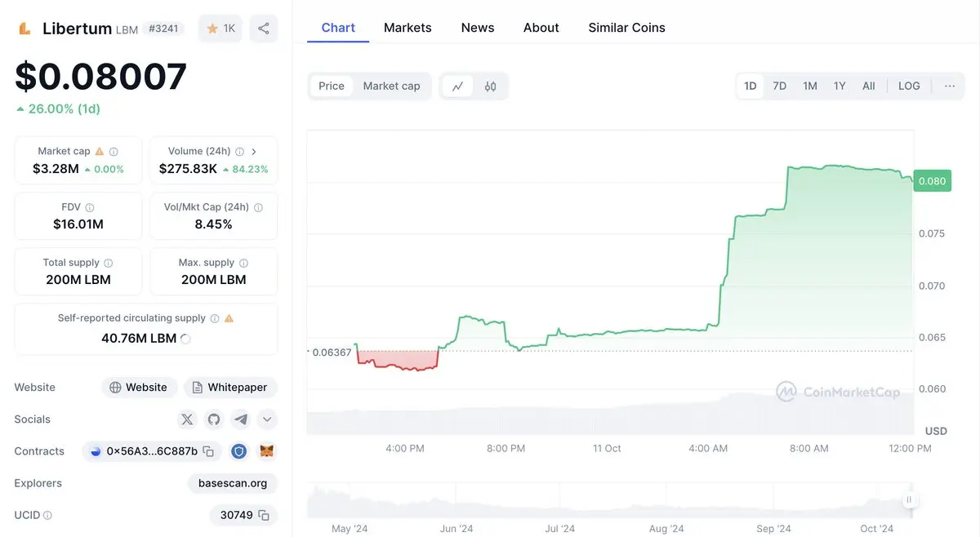Click the #3241 rank badge
Image resolution: width=980 pixels, height=537 pixels.
(164, 29)
